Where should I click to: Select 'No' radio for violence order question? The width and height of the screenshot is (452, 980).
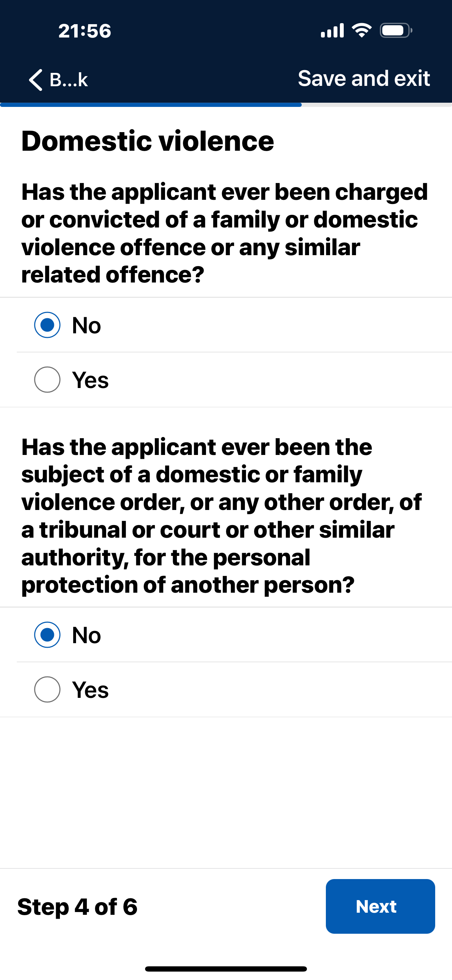point(47,634)
